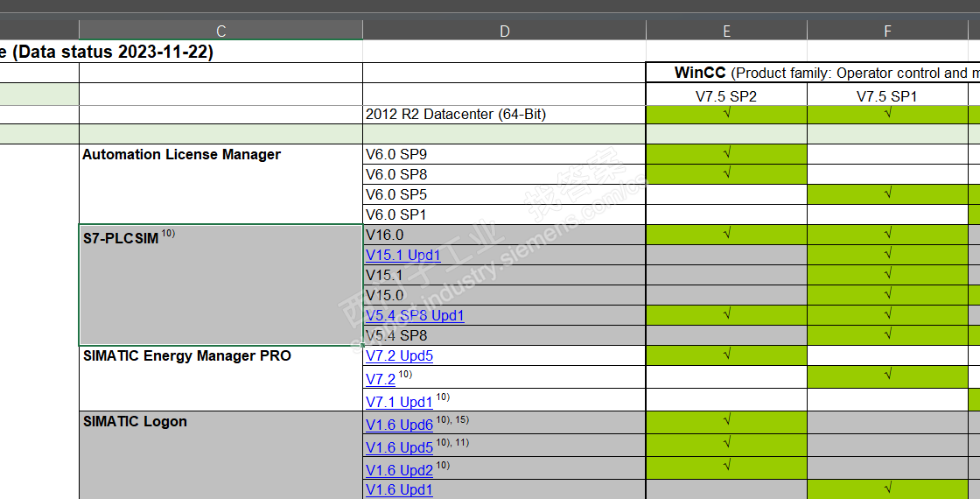Select the V7.5 SP1 checkmark for V15.1 Upd1
Image resolution: width=980 pixels, height=499 pixels.
click(x=887, y=255)
